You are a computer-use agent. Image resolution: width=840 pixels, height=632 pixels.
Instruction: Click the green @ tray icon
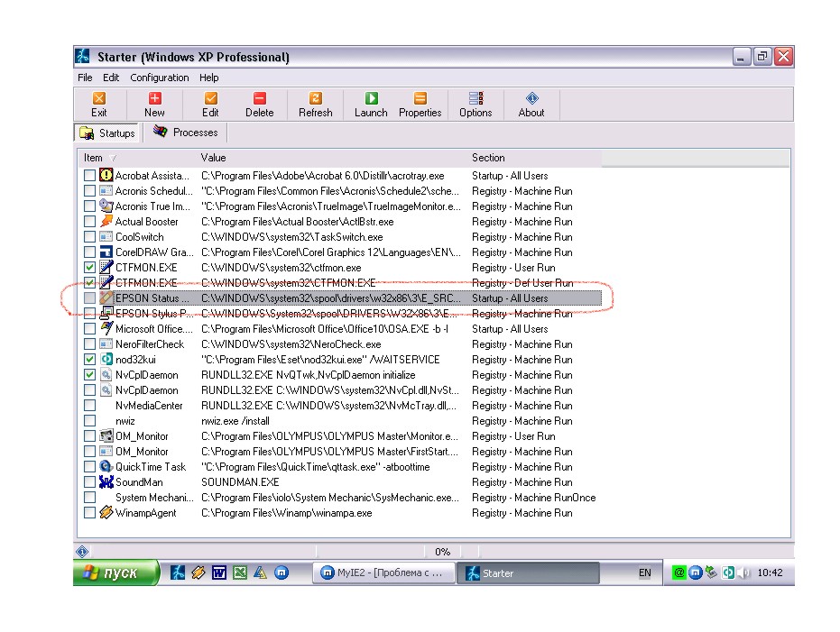point(678,572)
